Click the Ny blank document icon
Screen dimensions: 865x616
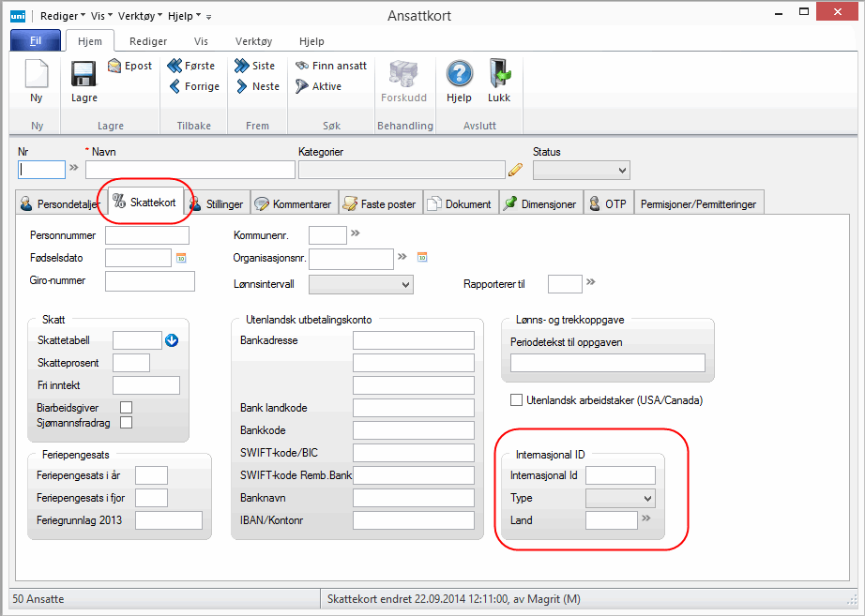(36, 75)
